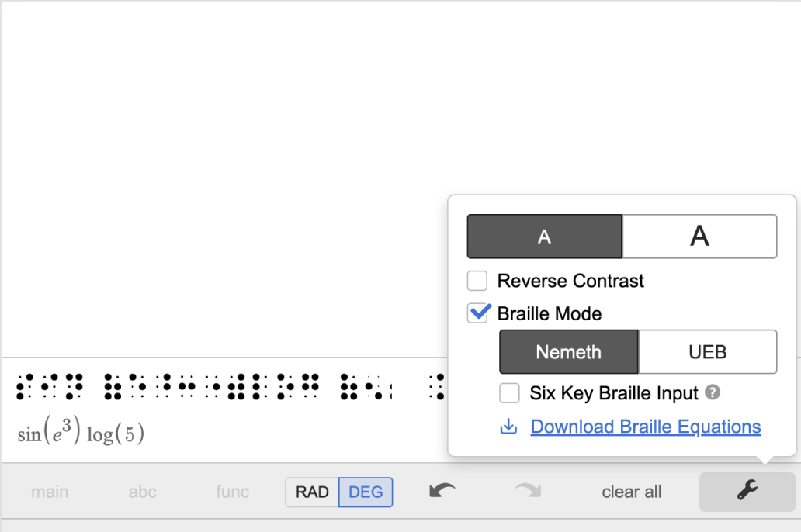Image resolution: width=801 pixels, height=532 pixels.
Task: Click the download icon beside Braille Equations
Action: point(510,427)
